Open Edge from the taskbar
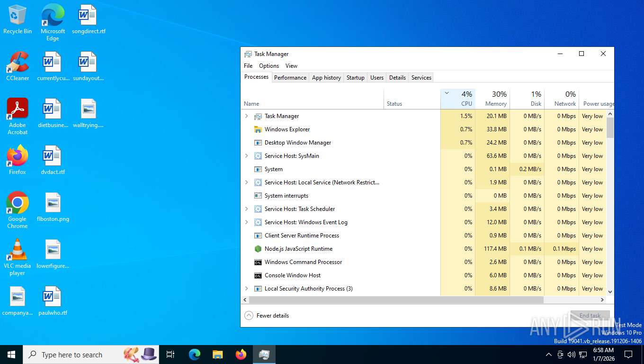 (x=195, y=355)
